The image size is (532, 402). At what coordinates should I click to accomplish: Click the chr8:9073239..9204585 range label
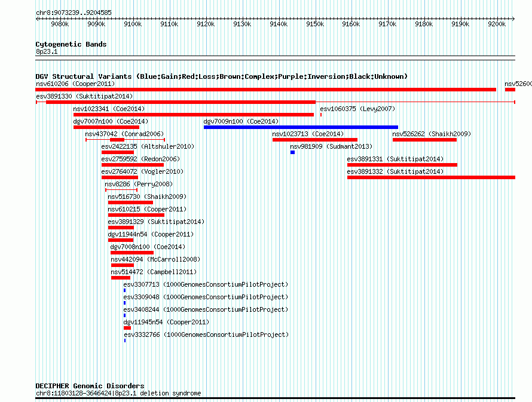click(74, 13)
